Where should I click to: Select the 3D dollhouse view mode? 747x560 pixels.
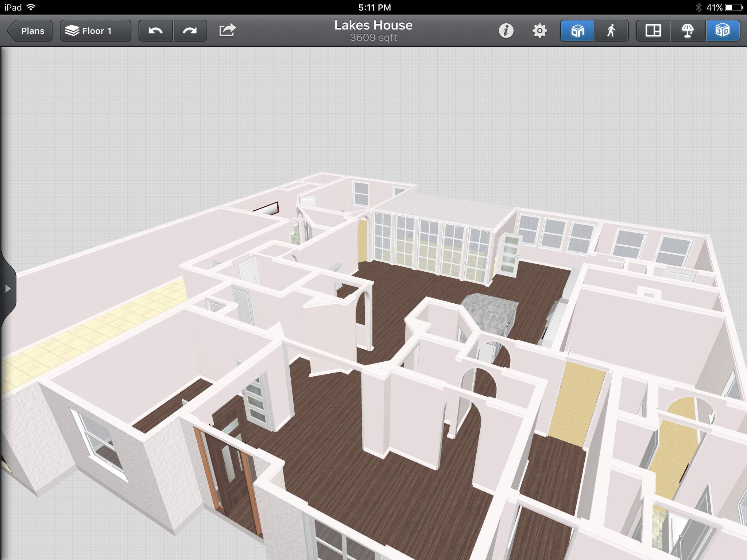[577, 31]
